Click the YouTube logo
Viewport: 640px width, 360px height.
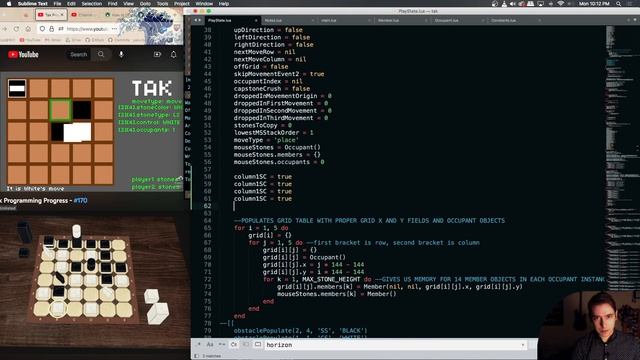pyautogui.click(x=23, y=55)
